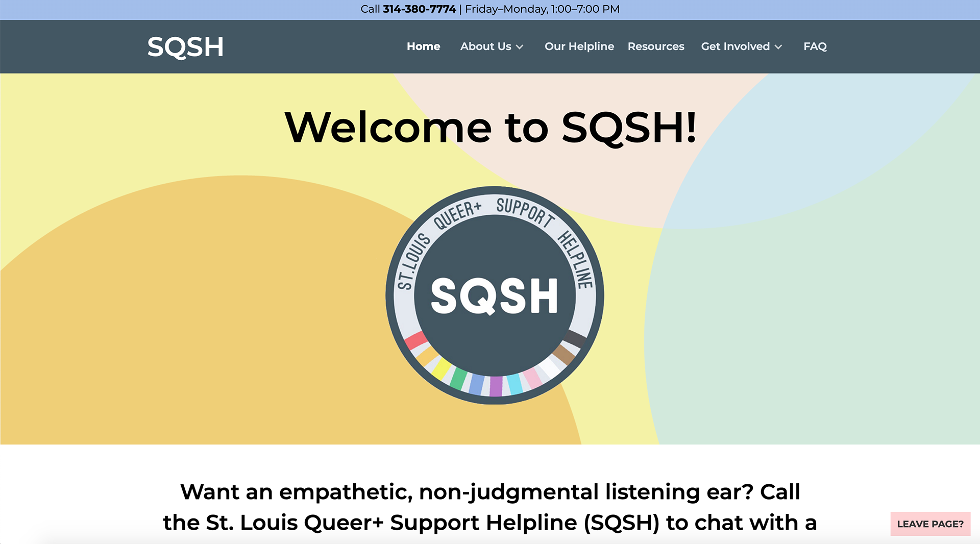Navigate to the FAQ page
This screenshot has width=980, height=544.
pos(815,46)
